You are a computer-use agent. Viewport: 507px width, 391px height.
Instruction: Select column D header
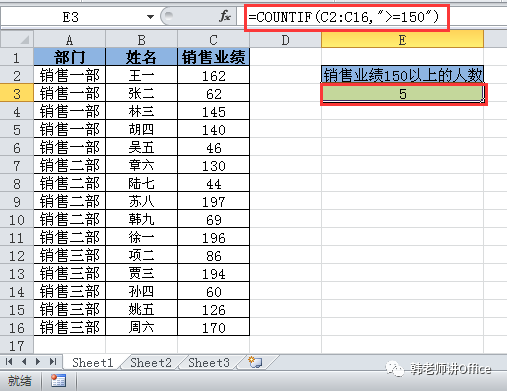[285, 40]
